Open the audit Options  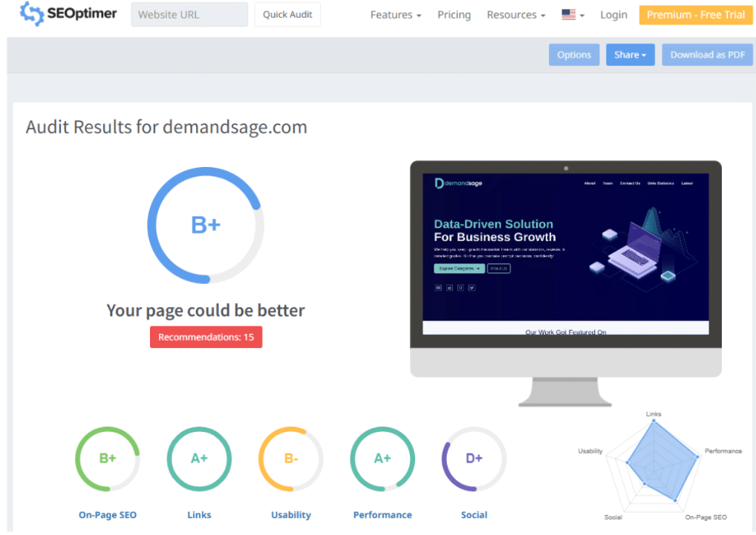click(574, 55)
